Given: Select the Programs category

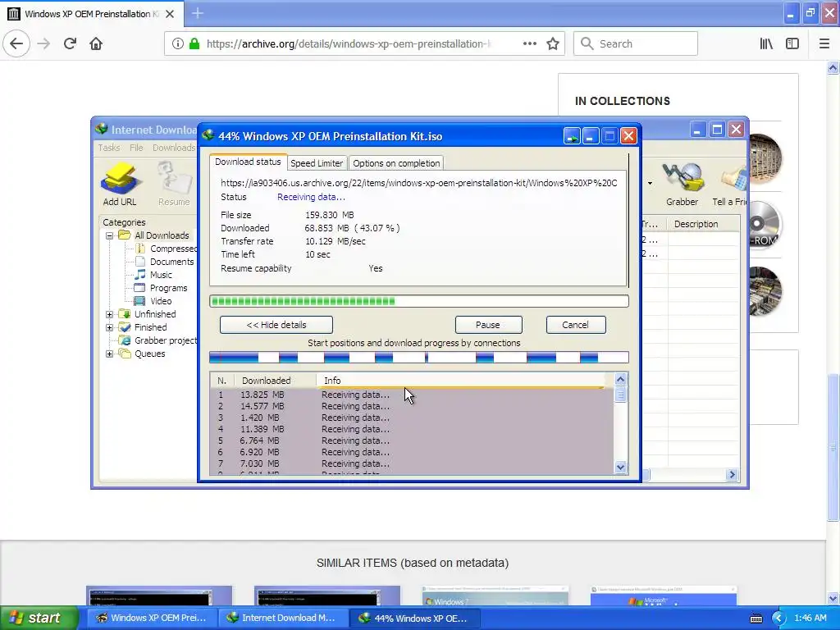Looking at the screenshot, I should pyautogui.click(x=162, y=288).
